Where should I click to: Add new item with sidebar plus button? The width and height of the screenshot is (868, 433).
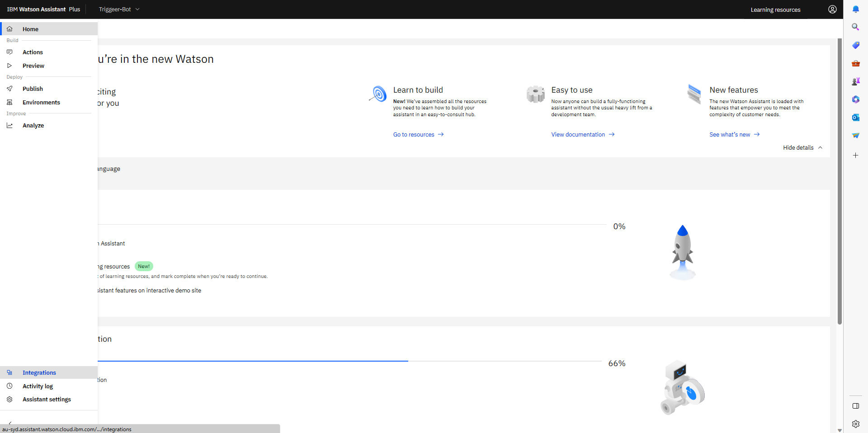coord(855,155)
